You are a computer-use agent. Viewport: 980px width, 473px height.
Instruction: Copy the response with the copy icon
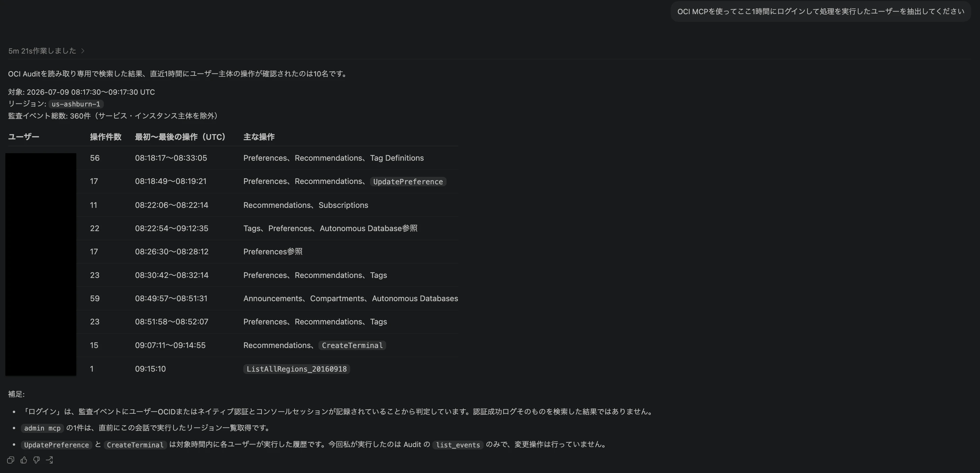(11, 460)
